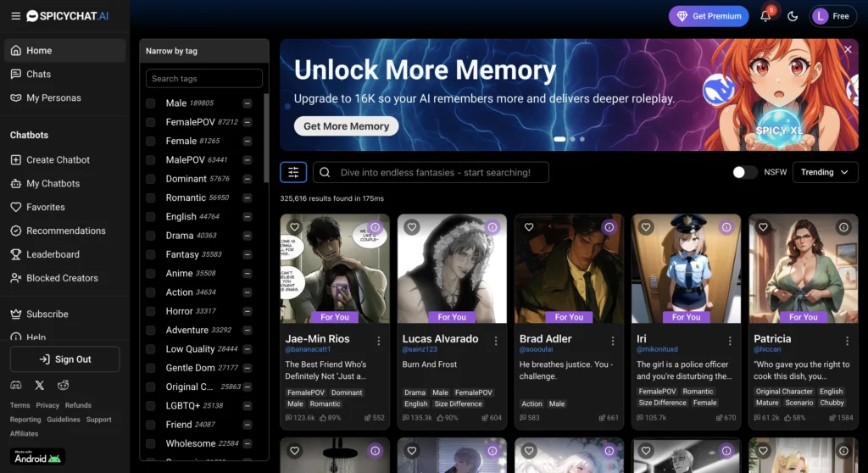Open the X (Twitter) social icon
The width and height of the screenshot is (868, 473).
(39, 386)
